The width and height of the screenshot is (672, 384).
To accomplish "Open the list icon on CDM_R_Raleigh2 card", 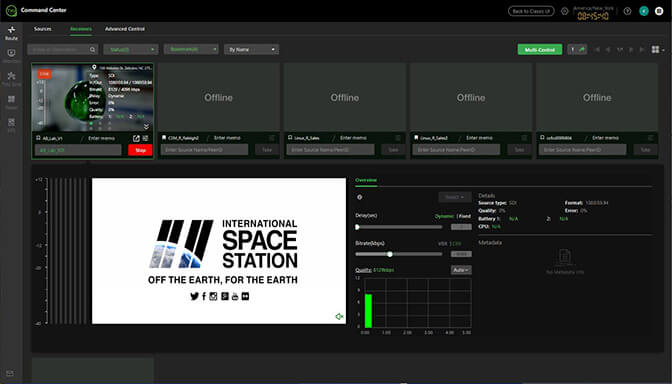I will coord(272,138).
